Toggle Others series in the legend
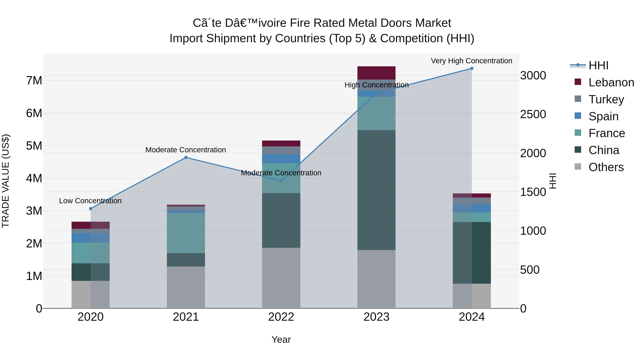Viewport: 644px width, 362px height. coord(599,167)
